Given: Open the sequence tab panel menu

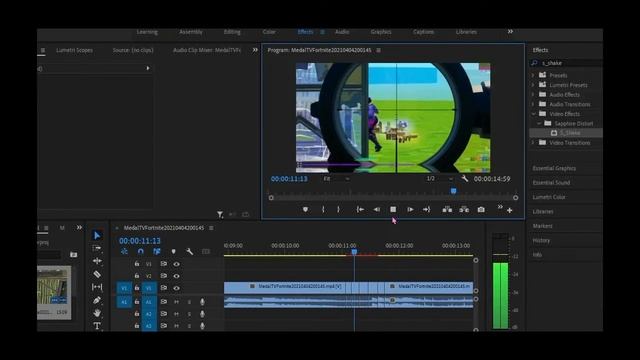Looking at the screenshot, I should pyautogui.click(x=211, y=228).
